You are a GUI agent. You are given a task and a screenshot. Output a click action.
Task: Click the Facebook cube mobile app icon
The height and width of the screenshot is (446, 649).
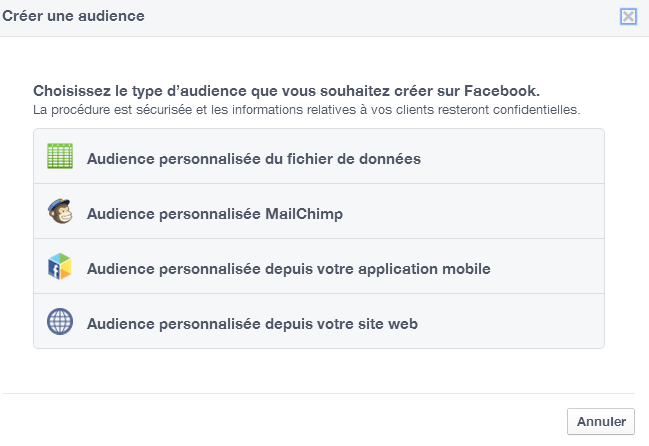coord(60,266)
